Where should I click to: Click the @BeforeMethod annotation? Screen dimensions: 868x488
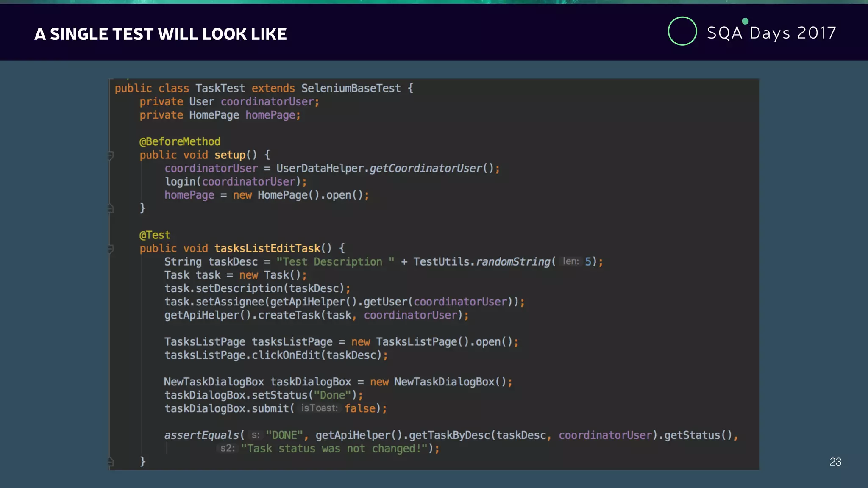pos(180,141)
